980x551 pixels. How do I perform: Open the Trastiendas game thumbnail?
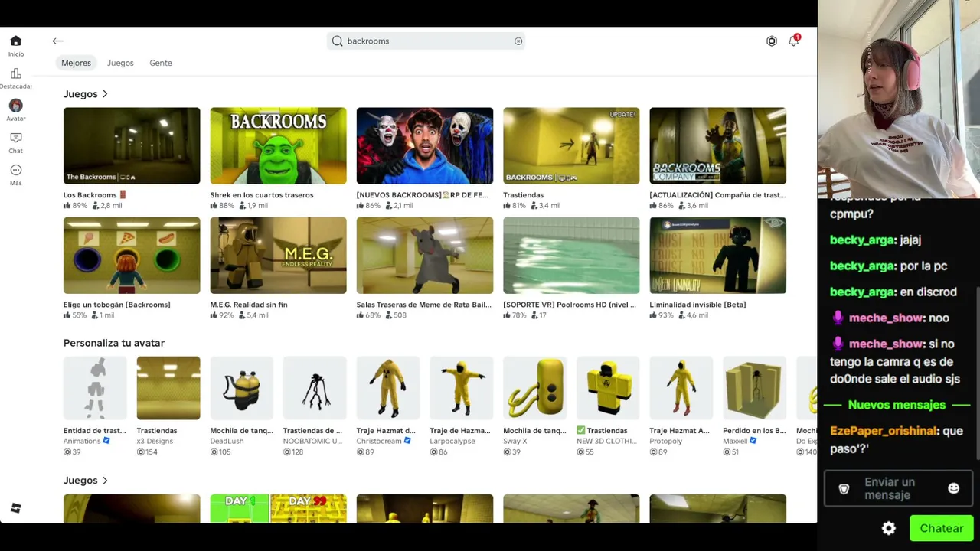click(x=571, y=145)
